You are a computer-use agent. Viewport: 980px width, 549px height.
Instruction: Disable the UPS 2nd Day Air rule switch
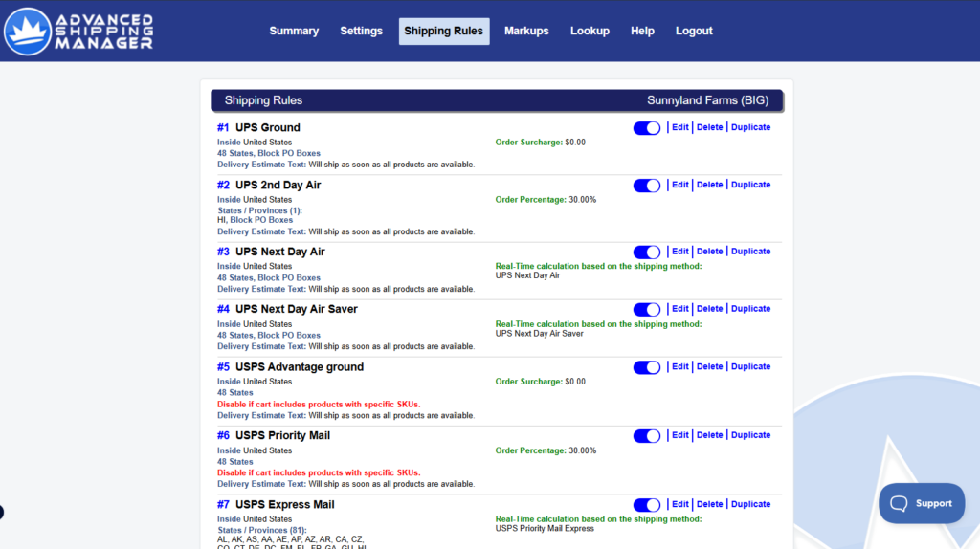pos(646,186)
